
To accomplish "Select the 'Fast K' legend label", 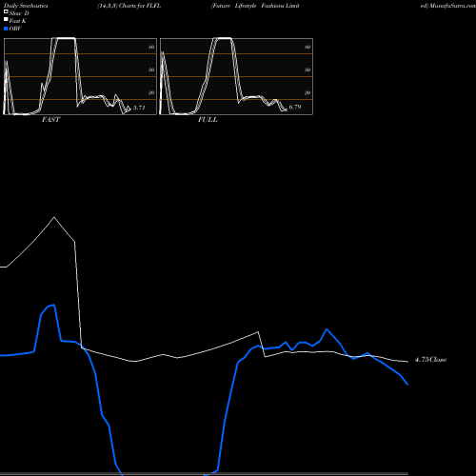I will coord(18,21).
